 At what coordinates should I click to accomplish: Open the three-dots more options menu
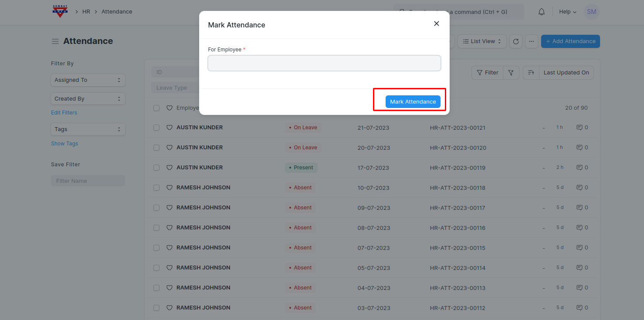(531, 41)
